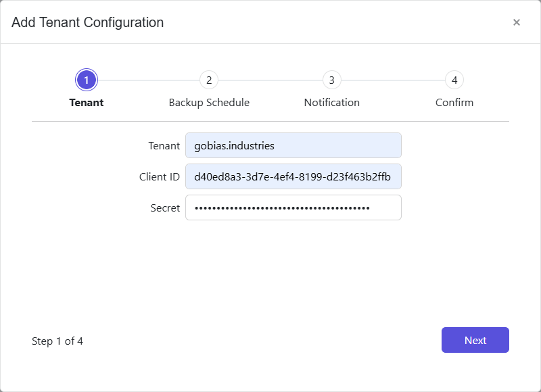The width and height of the screenshot is (541, 392).
Task: Focus the masked Secret password field
Action: tap(293, 207)
